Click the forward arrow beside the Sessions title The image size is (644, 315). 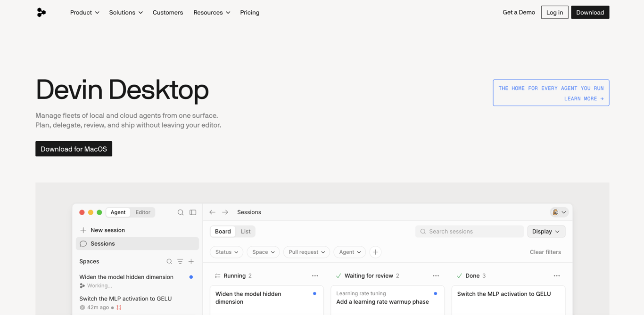click(x=225, y=212)
